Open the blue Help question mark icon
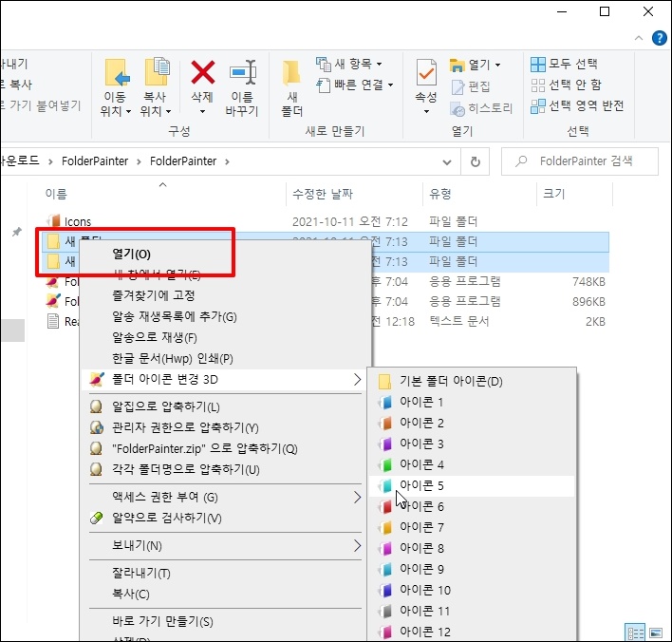Viewport: 672px width, 642px height. click(x=659, y=38)
